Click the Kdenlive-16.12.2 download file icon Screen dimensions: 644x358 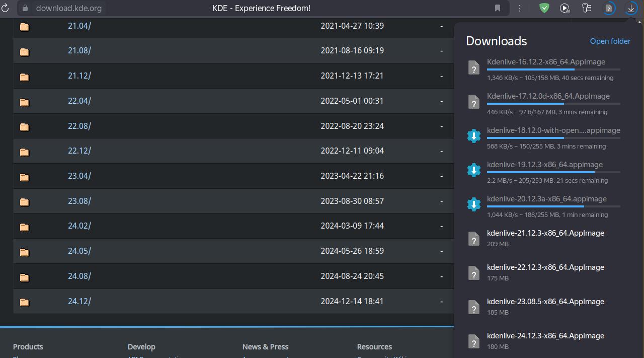(474, 67)
